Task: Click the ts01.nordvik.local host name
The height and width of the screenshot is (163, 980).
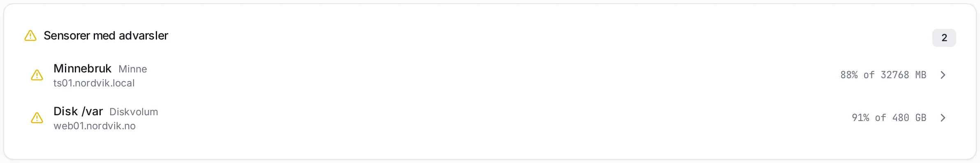Action: click(x=94, y=83)
